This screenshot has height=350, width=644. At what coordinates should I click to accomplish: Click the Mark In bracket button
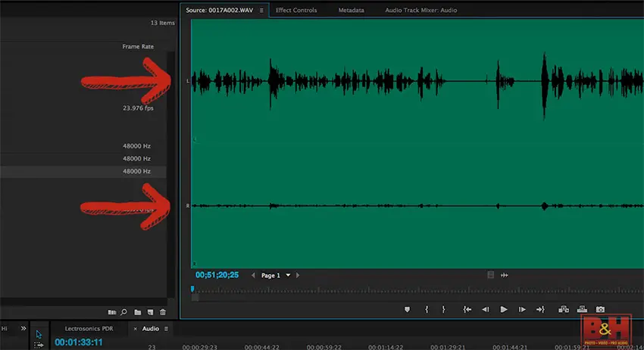click(427, 309)
